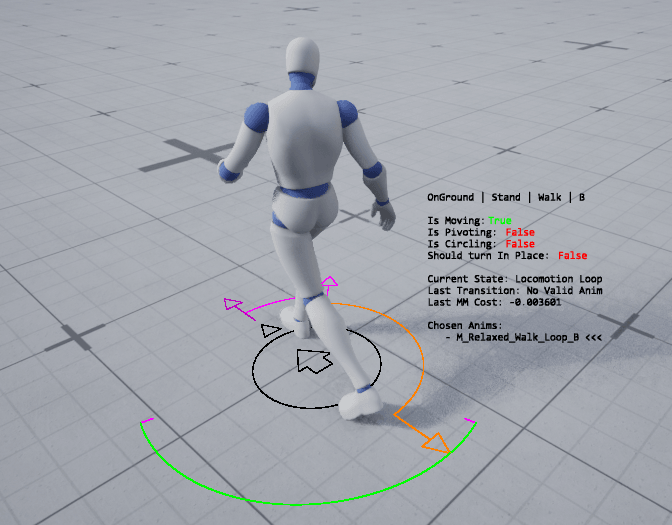
Task: Click the 'Chosen Anims:' heading
Action: tap(464, 326)
